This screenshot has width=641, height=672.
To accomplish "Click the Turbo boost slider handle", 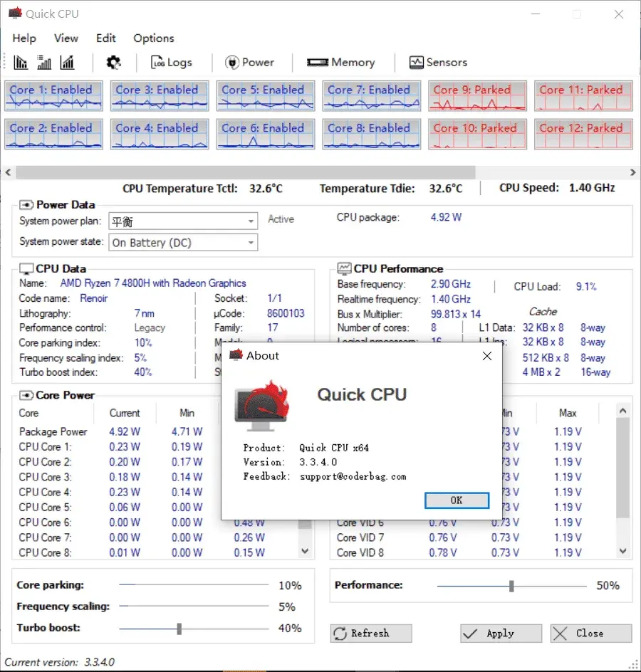I will click(179, 629).
